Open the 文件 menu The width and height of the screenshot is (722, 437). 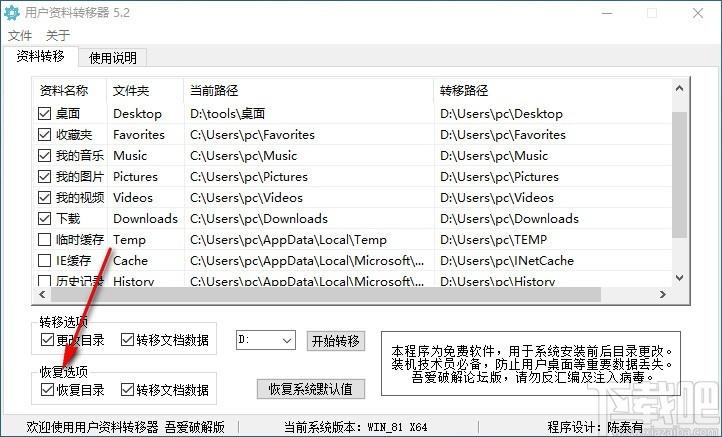tap(20, 35)
